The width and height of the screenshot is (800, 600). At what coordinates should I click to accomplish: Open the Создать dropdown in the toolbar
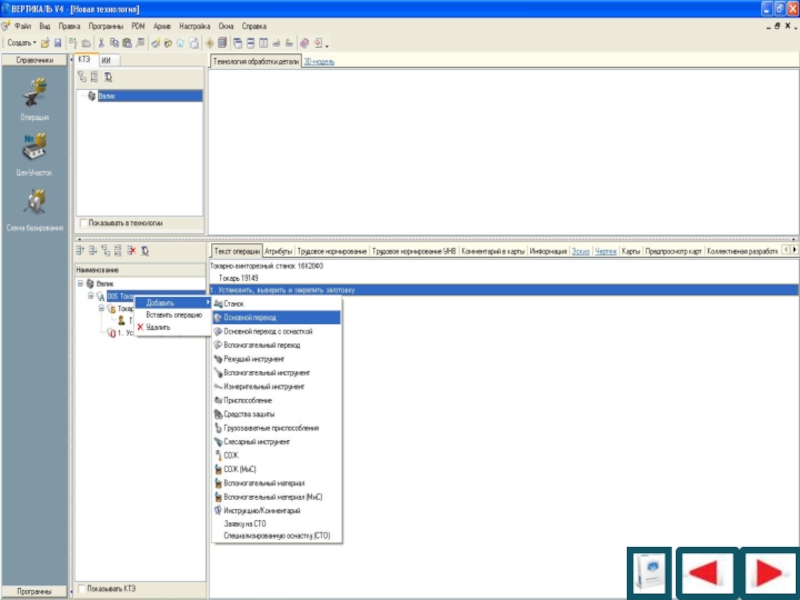pos(21,44)
